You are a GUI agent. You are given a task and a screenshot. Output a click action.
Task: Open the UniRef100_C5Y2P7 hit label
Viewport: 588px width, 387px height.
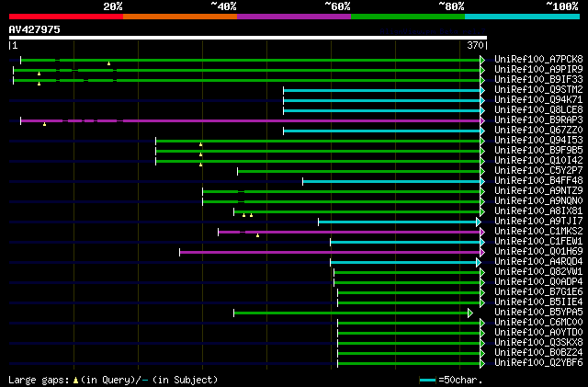[x=538, y=171]
